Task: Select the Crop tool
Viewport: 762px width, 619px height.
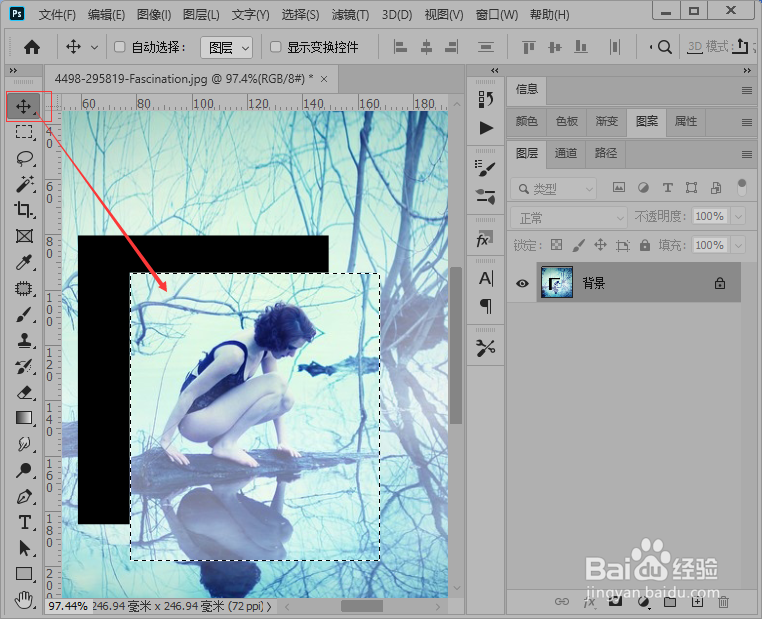Action: coord(24,210)
